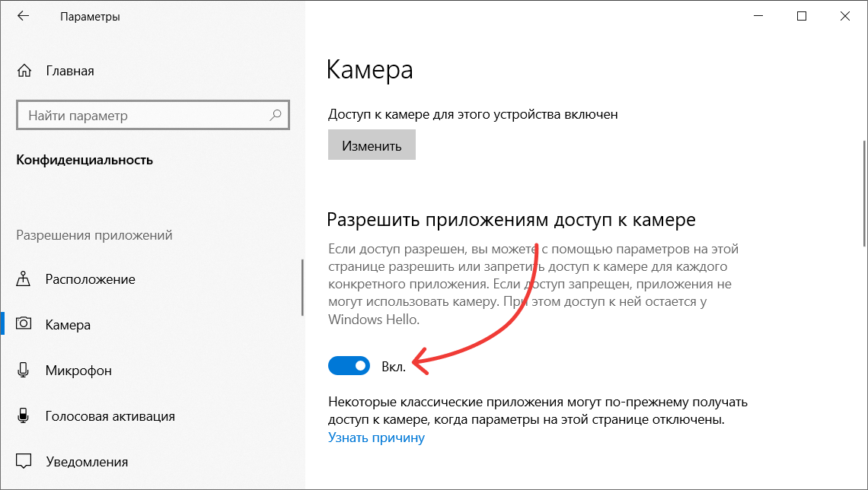Close the Параметры window
The width and height of the screenshot is (868, 490).
pyautogui.click(x=844, y=16)
